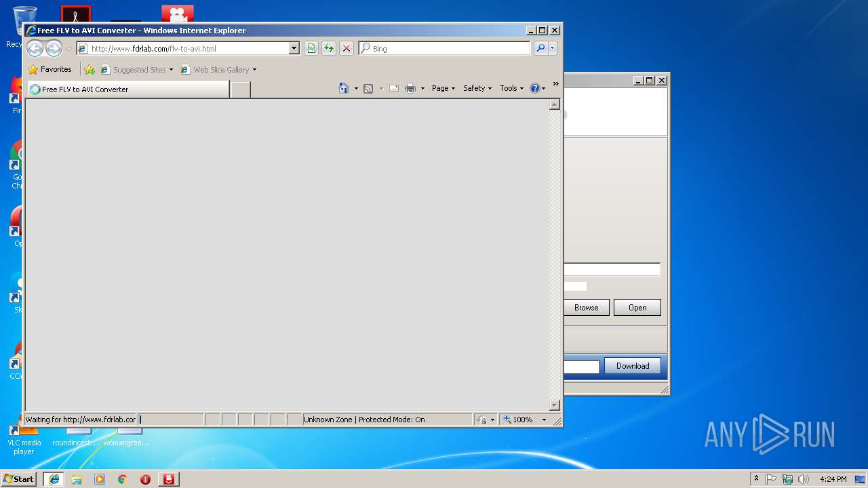Go back with the IE Back arrow
Image resolution: width=868 pixels, height=488 pixels.
pyautogui.click(x=35, y=48)
